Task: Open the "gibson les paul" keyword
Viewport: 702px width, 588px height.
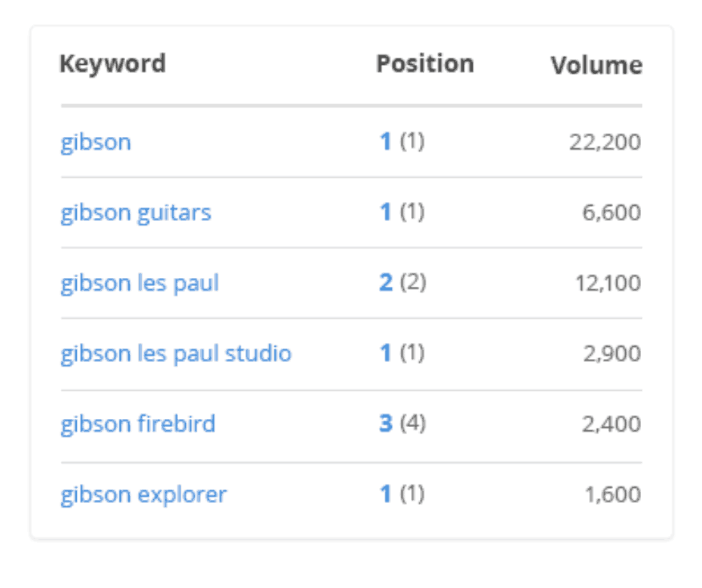Action: coord(139,284)
